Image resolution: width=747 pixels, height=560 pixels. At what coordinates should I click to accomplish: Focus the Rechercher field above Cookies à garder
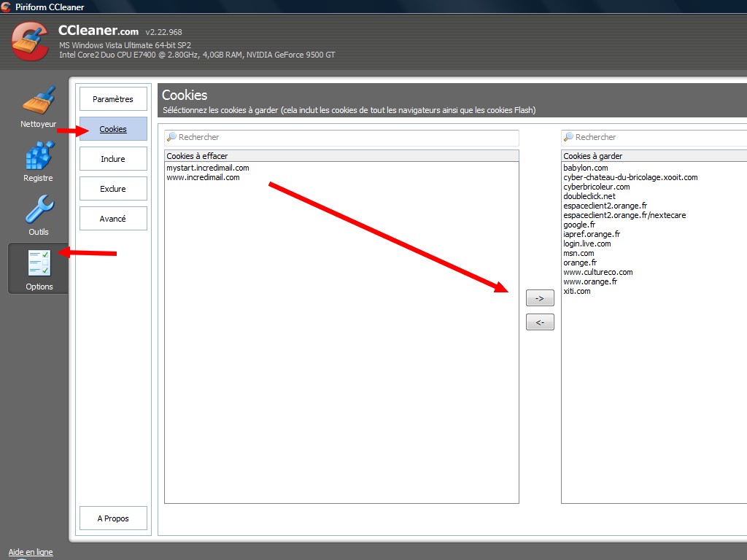[x=654, y=137]
